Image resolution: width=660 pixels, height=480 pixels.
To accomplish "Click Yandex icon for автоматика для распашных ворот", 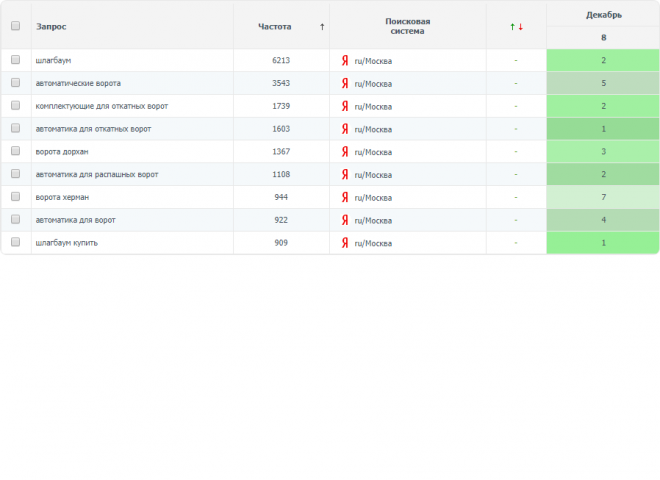I will pyautogui.click(x=345, y=174).
